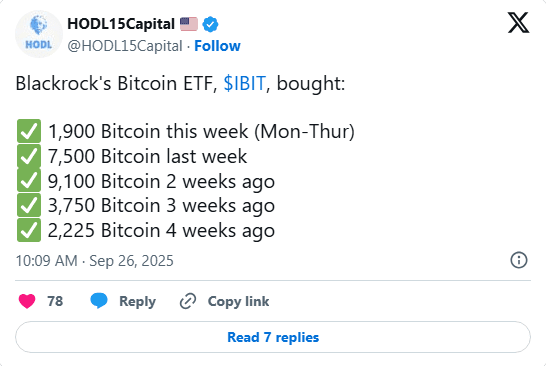
Task: Click the blue verified badge icon
Action: 210,24
